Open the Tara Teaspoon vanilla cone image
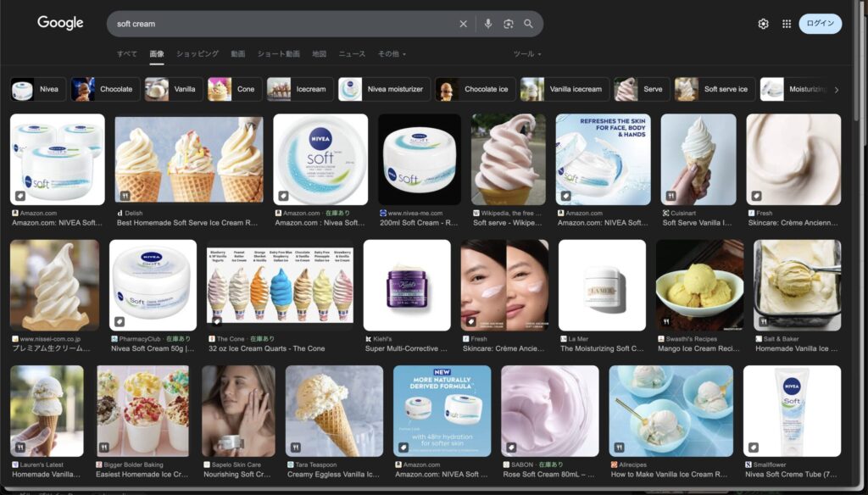The width and height of the screenshot is (868, 495). [x=334, y=411]
